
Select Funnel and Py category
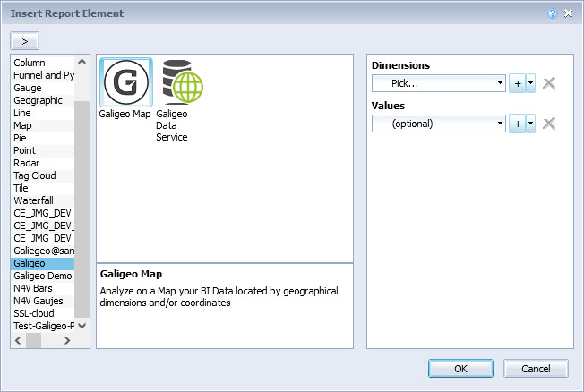[43, 75]
